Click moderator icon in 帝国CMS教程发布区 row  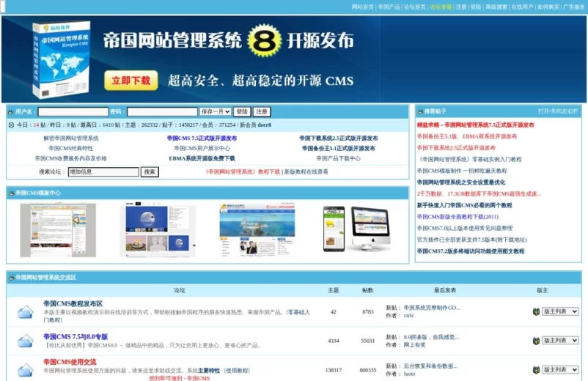(x=536, y=311)
